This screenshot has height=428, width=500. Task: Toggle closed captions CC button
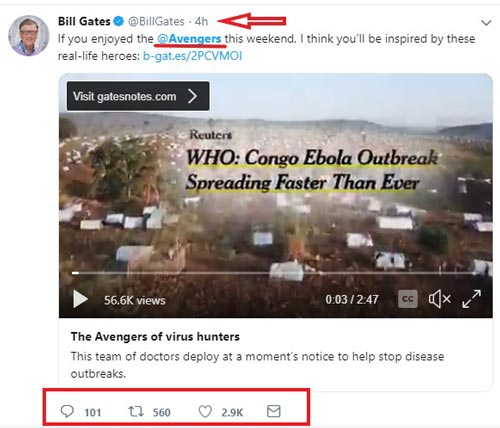tap(408, 299)
